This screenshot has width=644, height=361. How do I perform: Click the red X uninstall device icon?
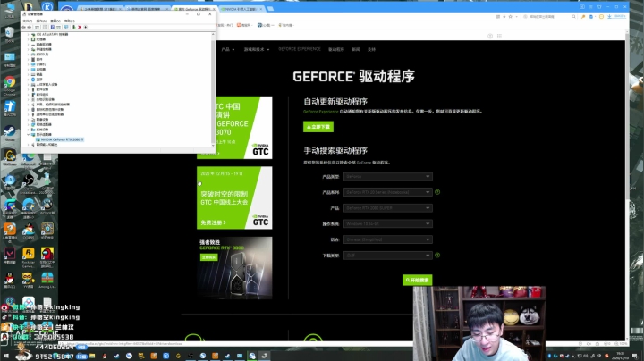pyautogui.click(x=80, y=27)
